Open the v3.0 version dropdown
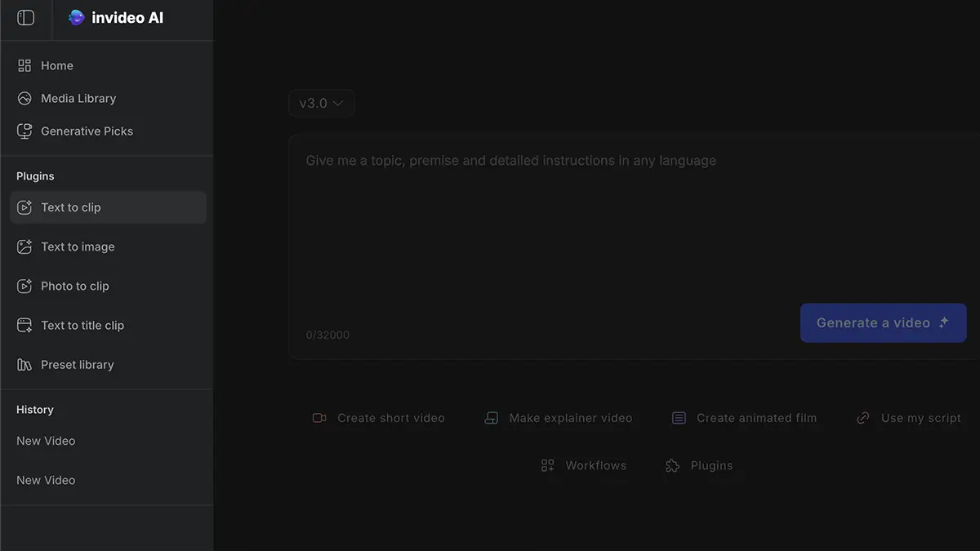Viewport: 980px width, 551px height. tap(322, 103)
